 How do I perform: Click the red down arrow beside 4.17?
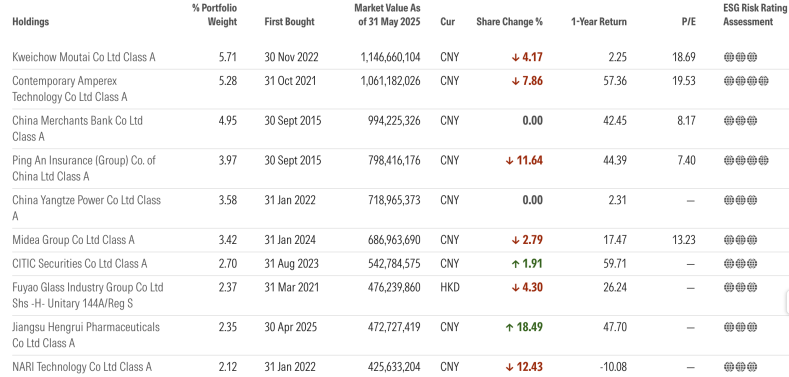point(515,57)
